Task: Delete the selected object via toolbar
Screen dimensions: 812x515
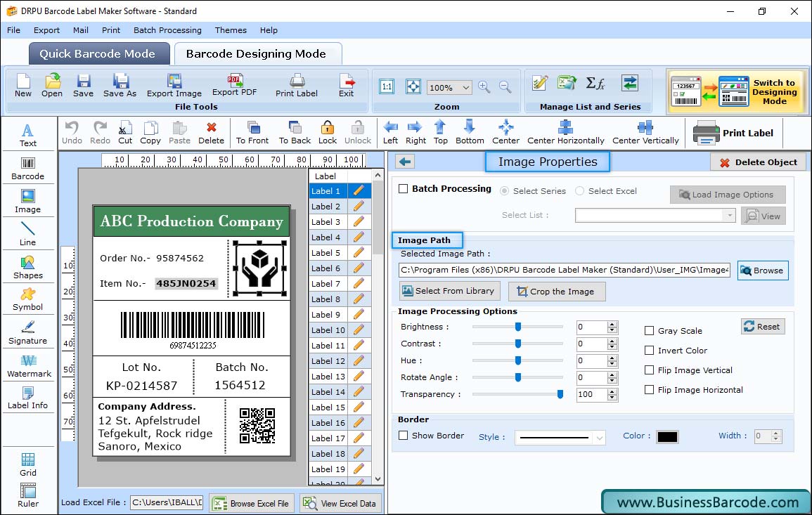Action: (212, 133)
